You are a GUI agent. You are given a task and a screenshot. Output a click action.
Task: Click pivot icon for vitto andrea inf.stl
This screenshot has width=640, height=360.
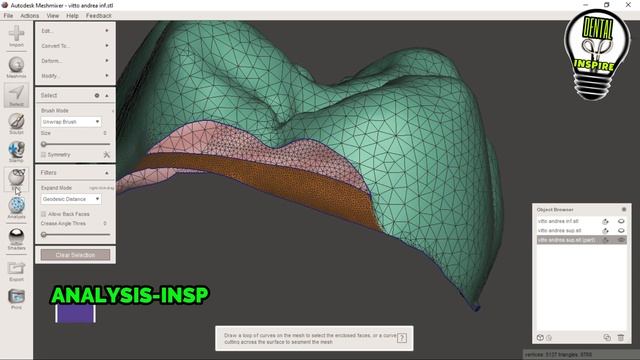pos(605,221)
